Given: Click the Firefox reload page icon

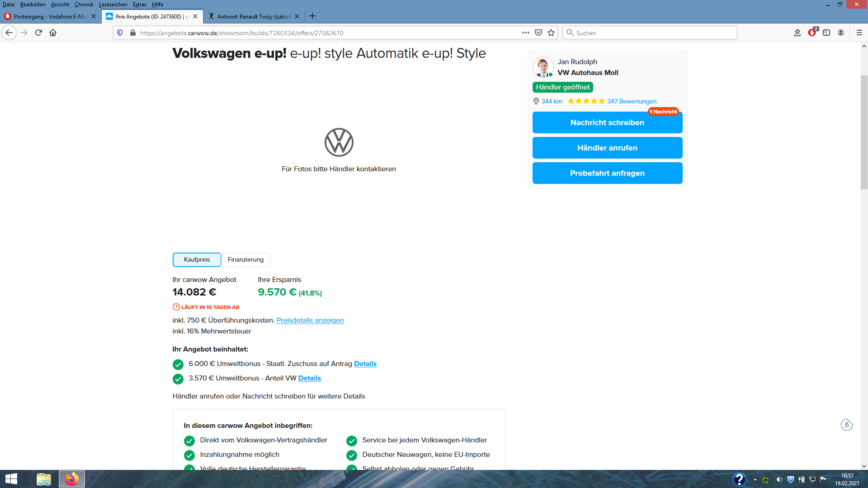Looking at the screenshot, I should 38,33.
